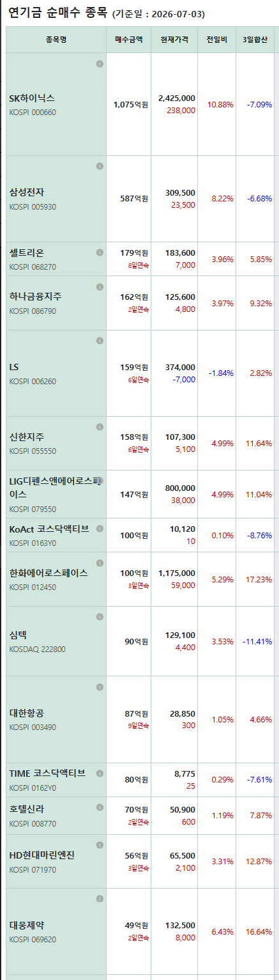Sort by 전일비 column header
279x980 pixels.
[x=216, y=40]
